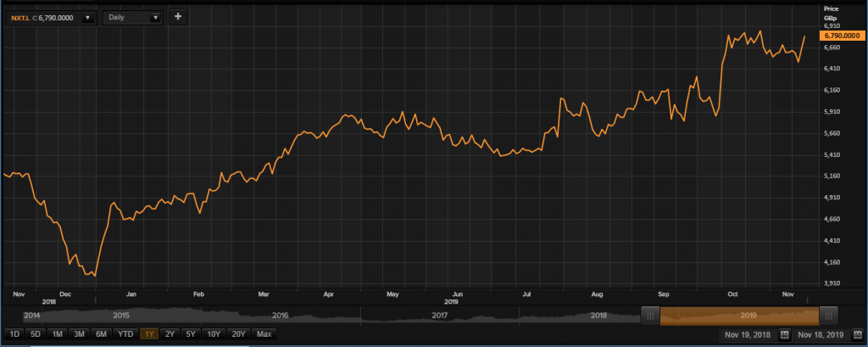
Task: Grab the left handle of the navigator range
Action: coord(650,316)
